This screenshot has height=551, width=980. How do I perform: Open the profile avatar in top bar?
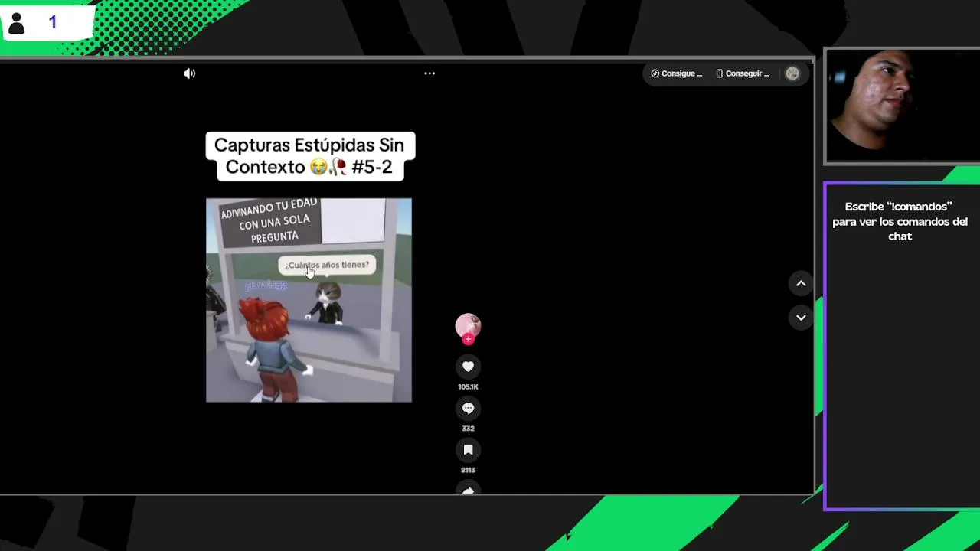tap(792, 73)
